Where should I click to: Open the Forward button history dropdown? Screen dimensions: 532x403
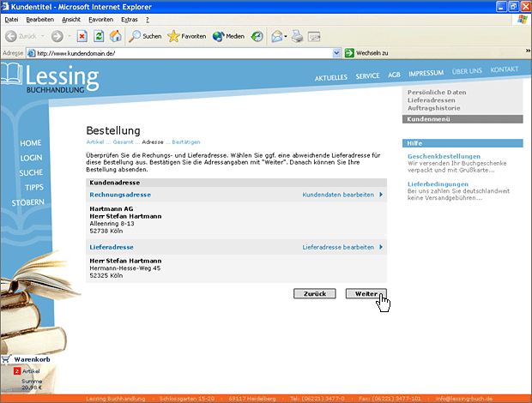(x=70, y=36)
